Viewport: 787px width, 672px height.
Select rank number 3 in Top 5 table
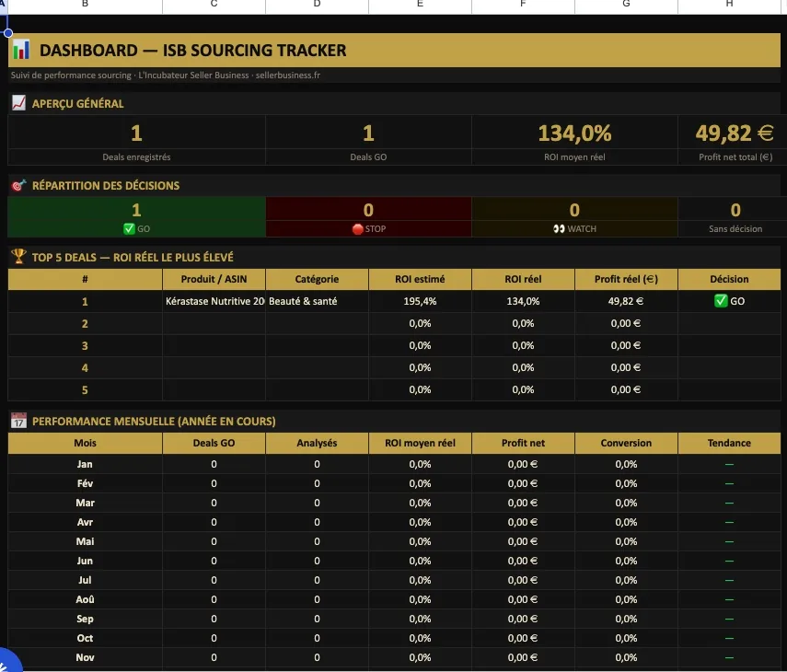85,346
